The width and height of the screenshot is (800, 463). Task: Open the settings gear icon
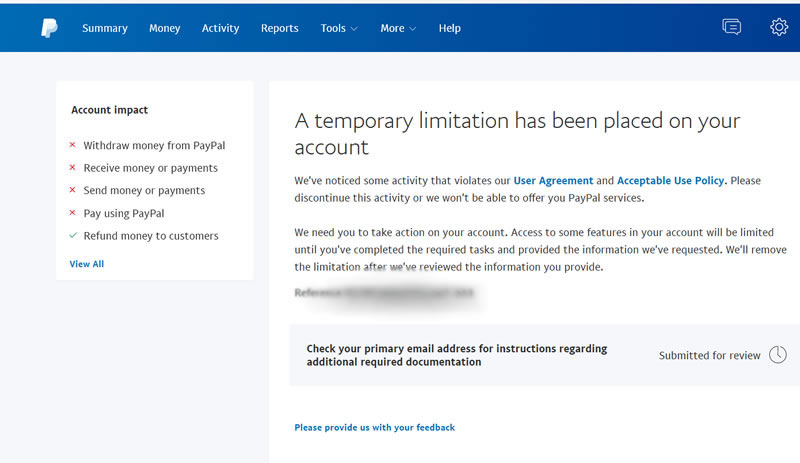[779, 27]
